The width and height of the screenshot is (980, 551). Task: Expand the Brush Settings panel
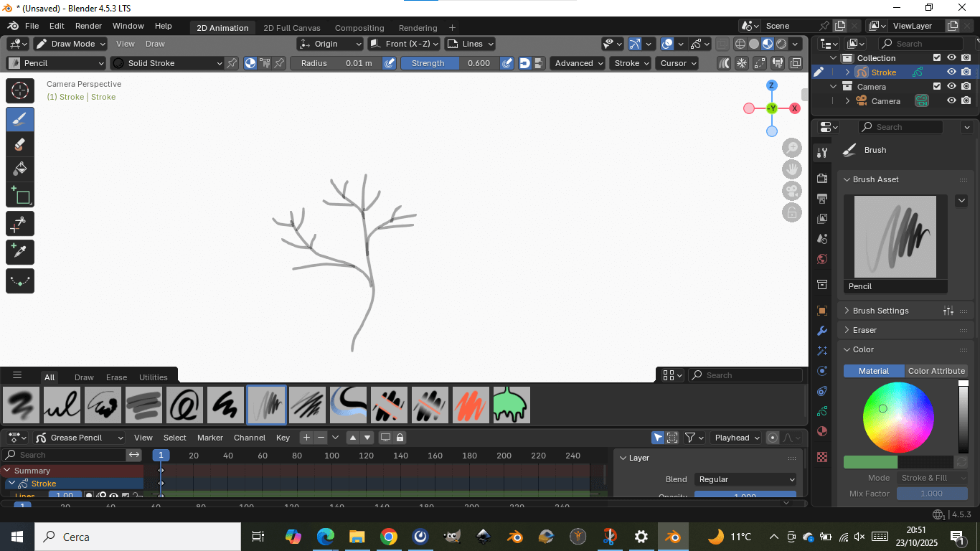point(880,311)
